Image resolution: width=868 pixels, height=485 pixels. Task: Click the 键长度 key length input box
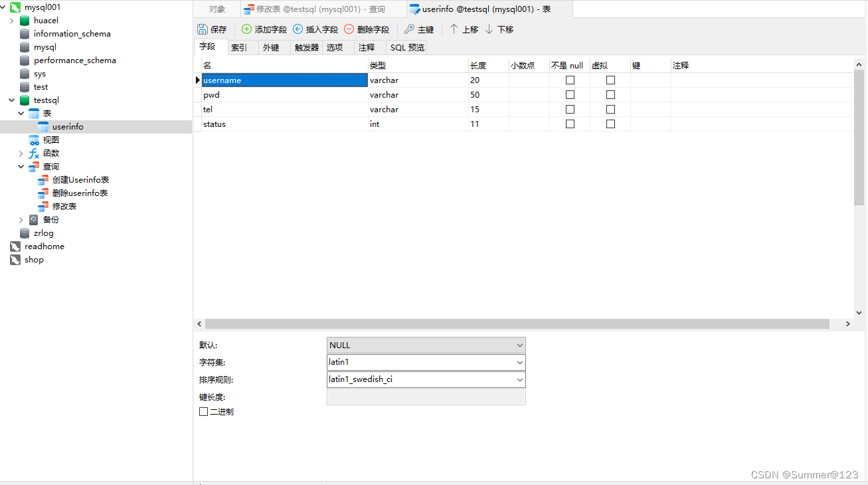[x=426, y=397]
